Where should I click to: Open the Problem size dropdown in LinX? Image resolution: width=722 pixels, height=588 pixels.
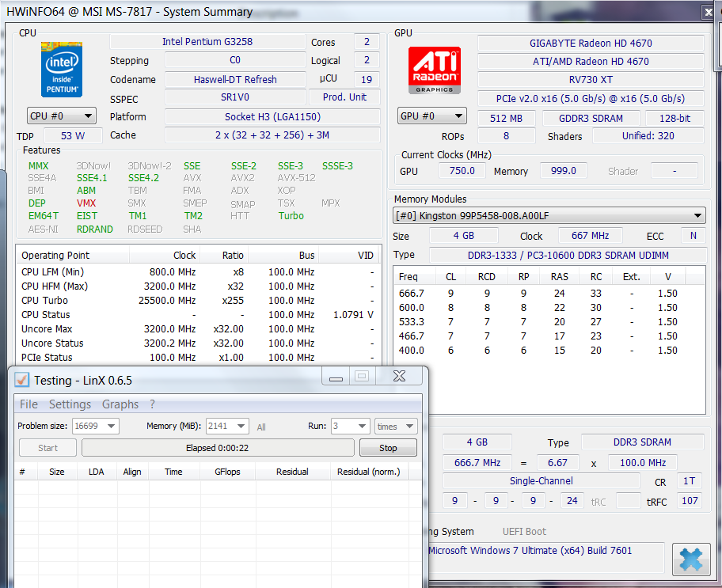(96, 426)
